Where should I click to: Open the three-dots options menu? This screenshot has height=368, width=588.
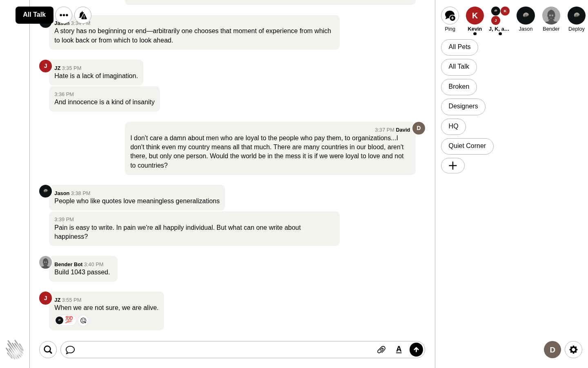pos(64,15)
